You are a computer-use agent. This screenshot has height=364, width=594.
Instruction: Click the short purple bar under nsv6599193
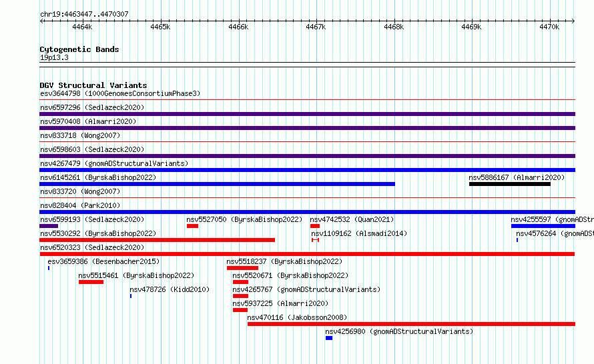(x=49, y=226)
